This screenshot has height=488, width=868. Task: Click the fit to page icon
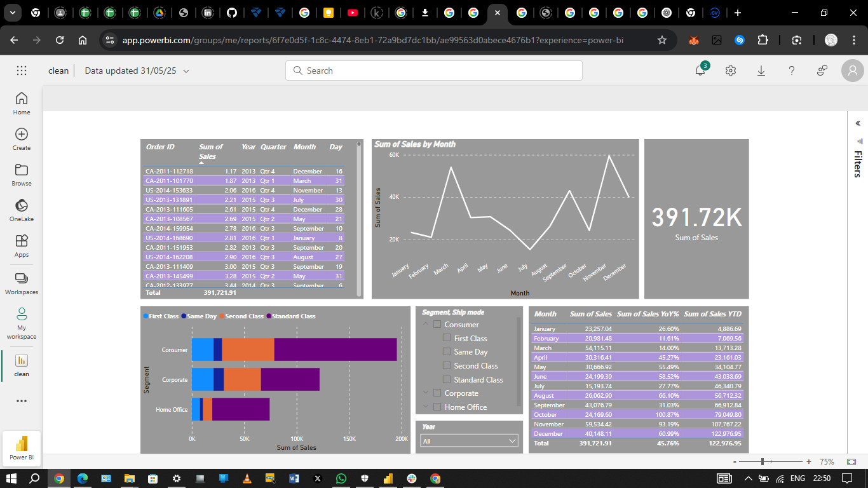click(x=851, y=462)
